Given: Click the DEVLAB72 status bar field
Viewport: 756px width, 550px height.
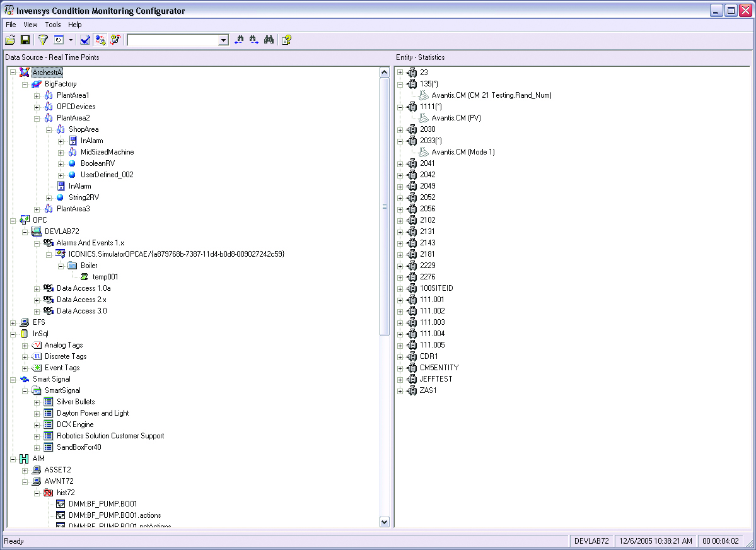Looking at the screenshot, I should (x=591, y=541).
